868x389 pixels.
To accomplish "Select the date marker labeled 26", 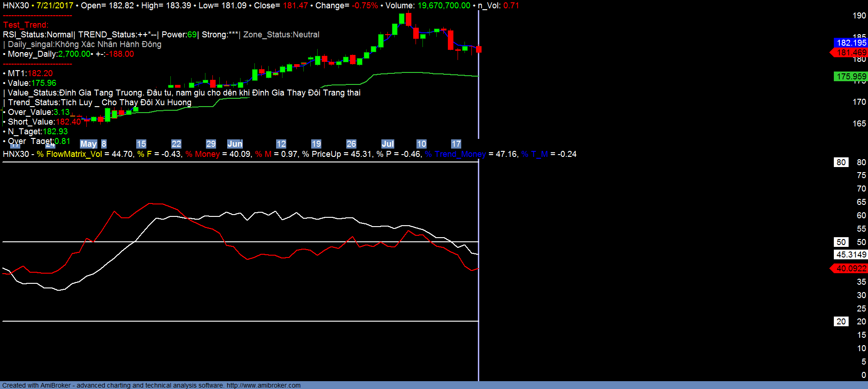I will pyautogui.click(x=351, y=144).
